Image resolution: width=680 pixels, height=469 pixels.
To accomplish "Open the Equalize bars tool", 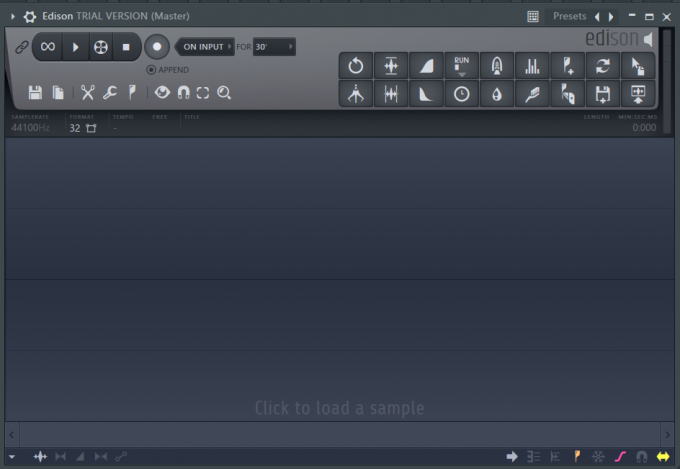I will (532, 66).
